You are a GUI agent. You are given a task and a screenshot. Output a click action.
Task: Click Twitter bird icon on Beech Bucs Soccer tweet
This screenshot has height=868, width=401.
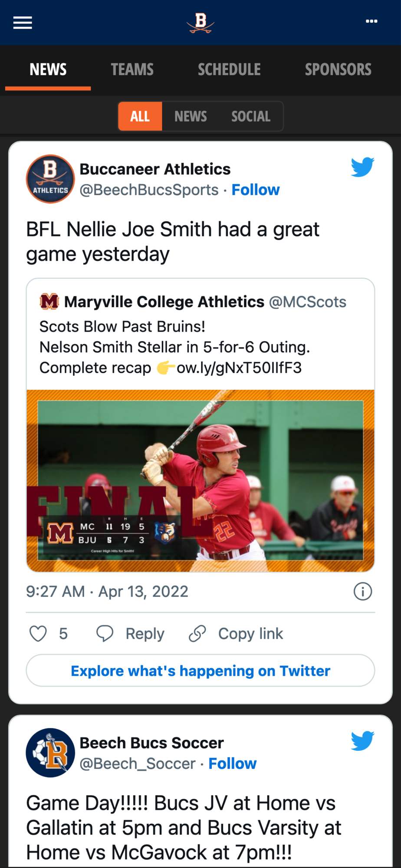(362, 741)
